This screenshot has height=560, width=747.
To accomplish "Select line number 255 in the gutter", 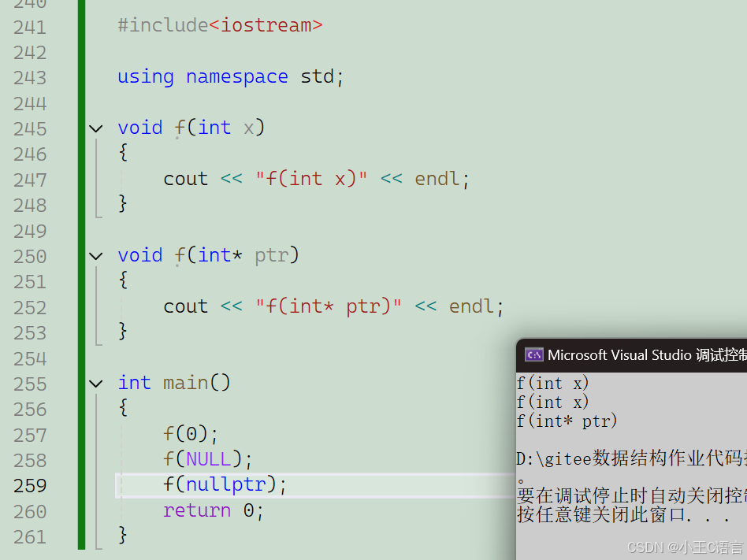I will (30, 384).
